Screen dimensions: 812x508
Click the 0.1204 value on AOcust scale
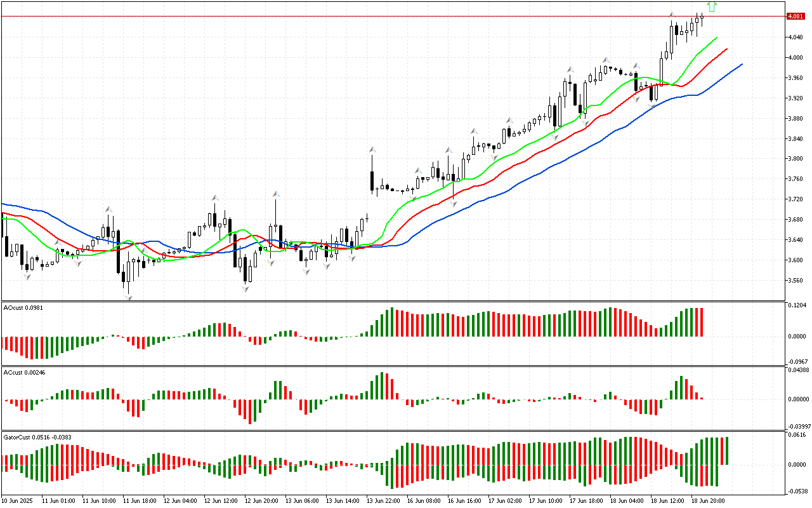[797, 305]
